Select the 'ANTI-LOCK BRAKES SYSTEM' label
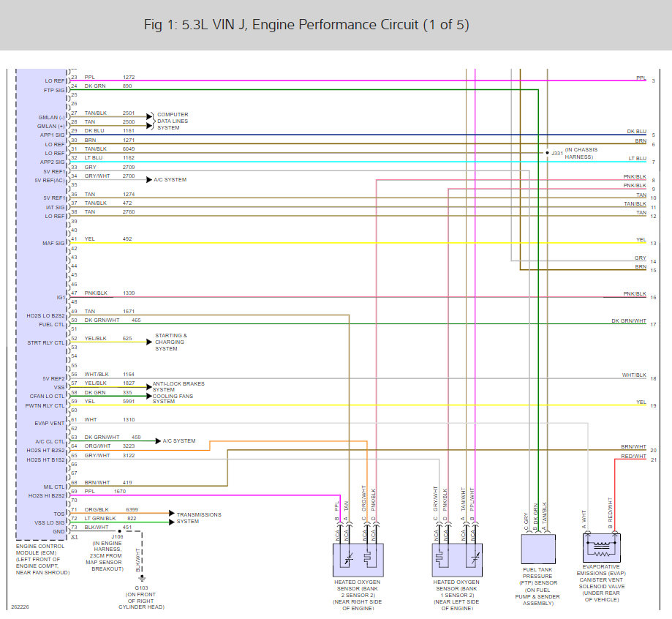This screenshot has height=619, width=672. (178, 386)
